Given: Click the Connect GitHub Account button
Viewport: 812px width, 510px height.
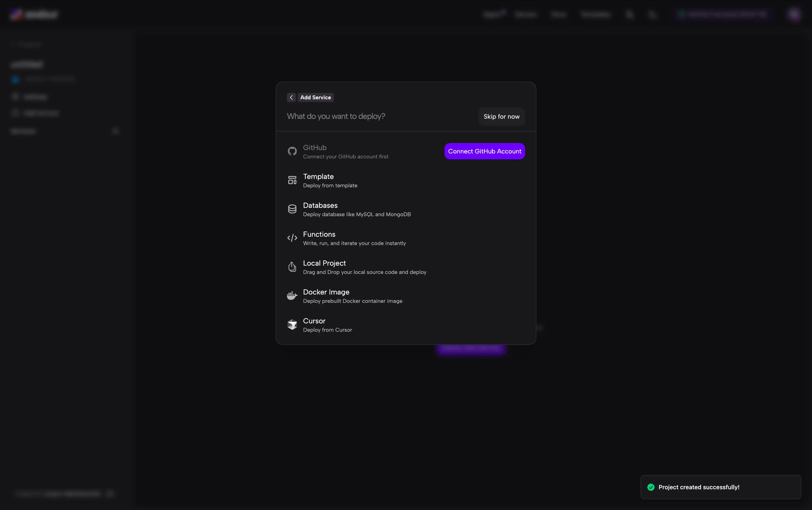Looking at the screenshot, I should 484,151.
